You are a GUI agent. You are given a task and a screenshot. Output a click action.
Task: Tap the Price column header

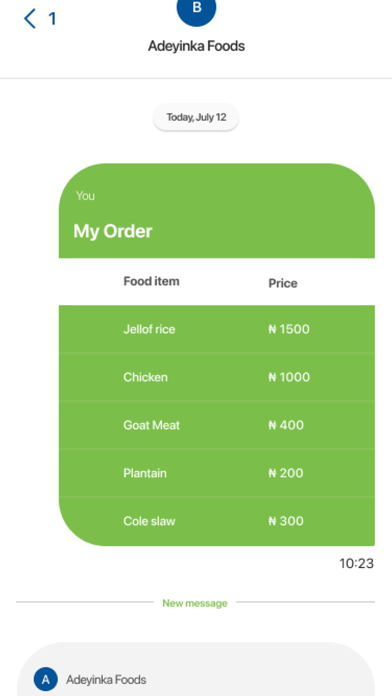click(283, 284)
